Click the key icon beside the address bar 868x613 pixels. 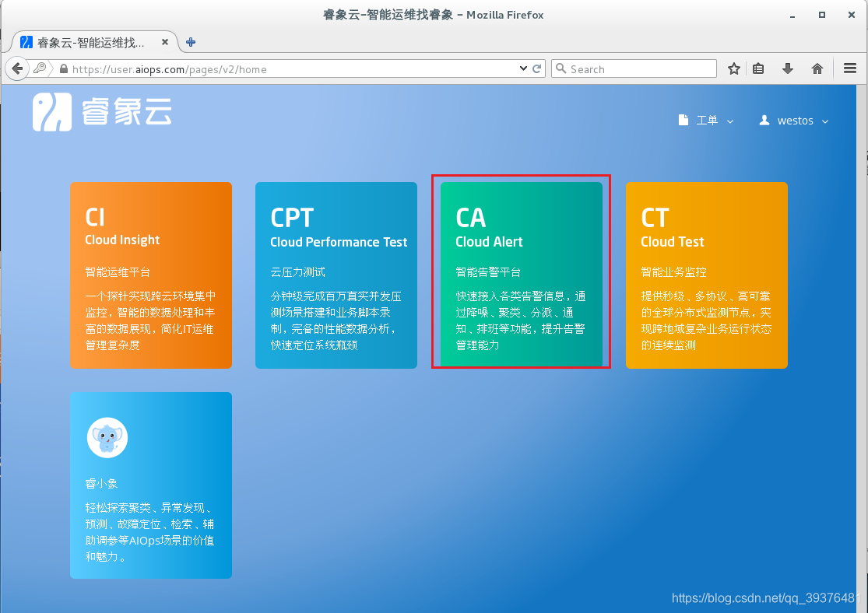[40, 68]
